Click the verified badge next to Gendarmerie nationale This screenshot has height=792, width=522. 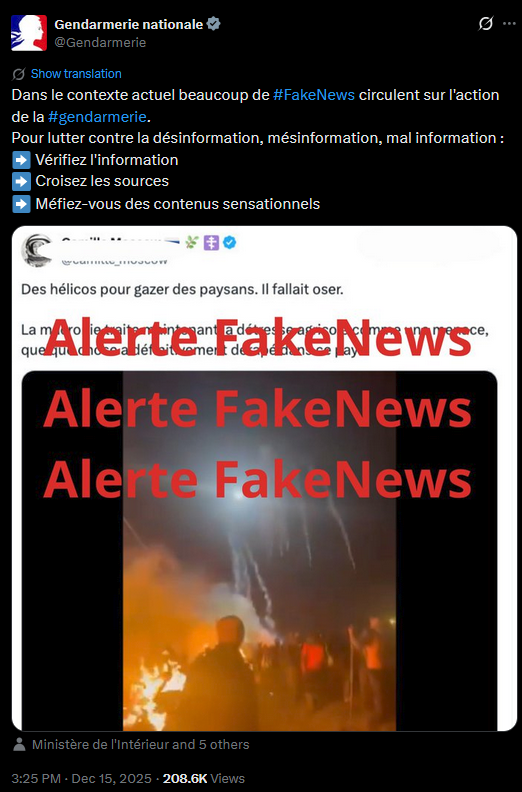[214, 24]
